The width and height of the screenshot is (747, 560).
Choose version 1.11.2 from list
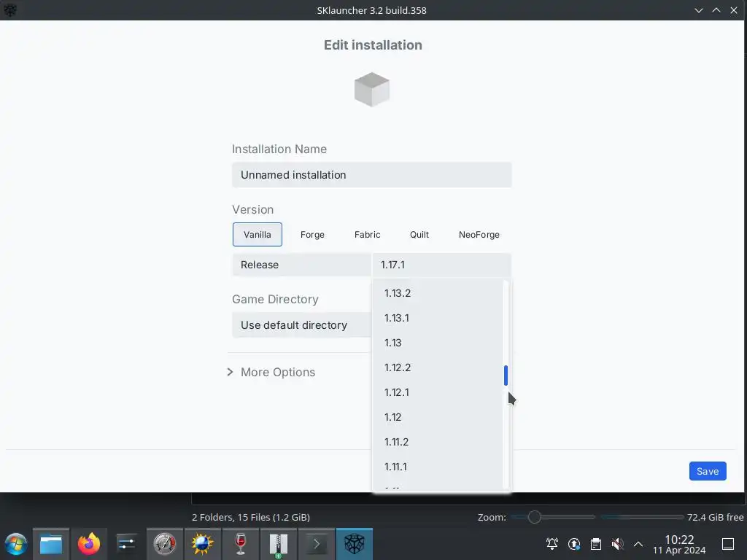[438, 441]
